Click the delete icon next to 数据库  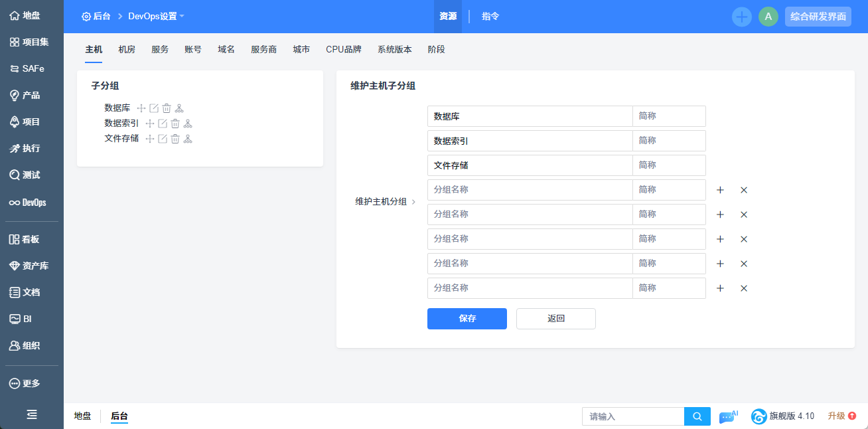(x=167, y=108)
